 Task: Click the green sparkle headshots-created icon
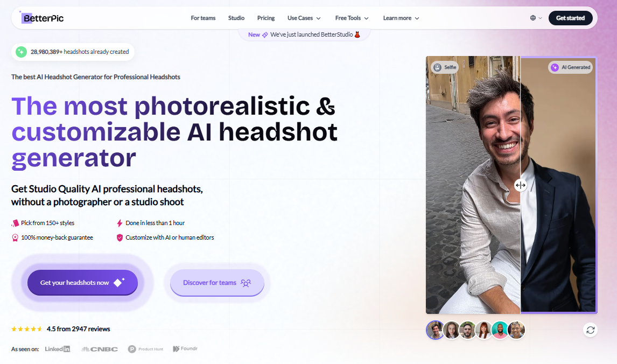[x=21, y=52]
